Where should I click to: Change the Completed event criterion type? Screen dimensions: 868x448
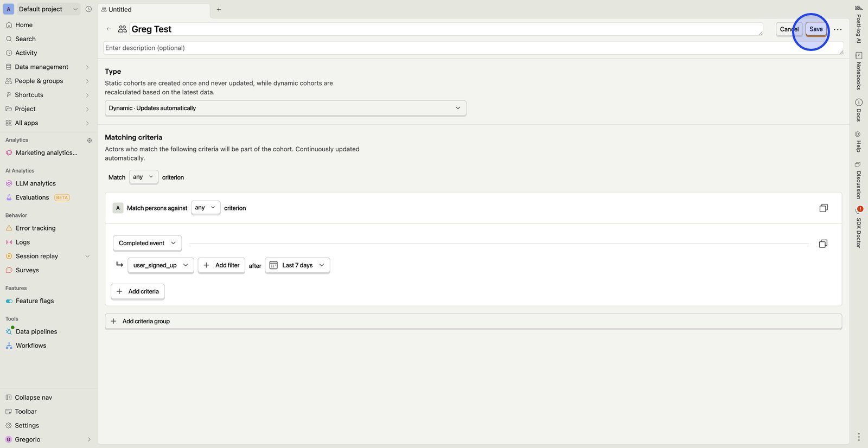[x=147, y=244]
